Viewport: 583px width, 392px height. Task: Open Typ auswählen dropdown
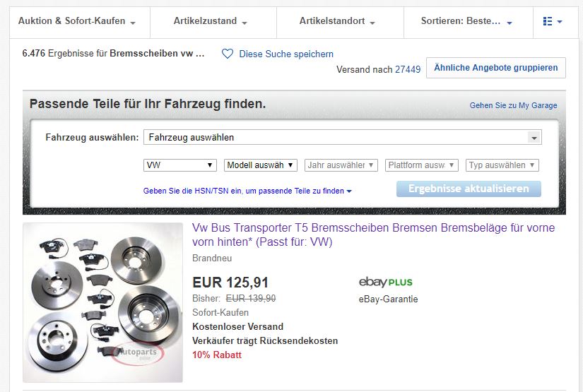tap(502, 165)
